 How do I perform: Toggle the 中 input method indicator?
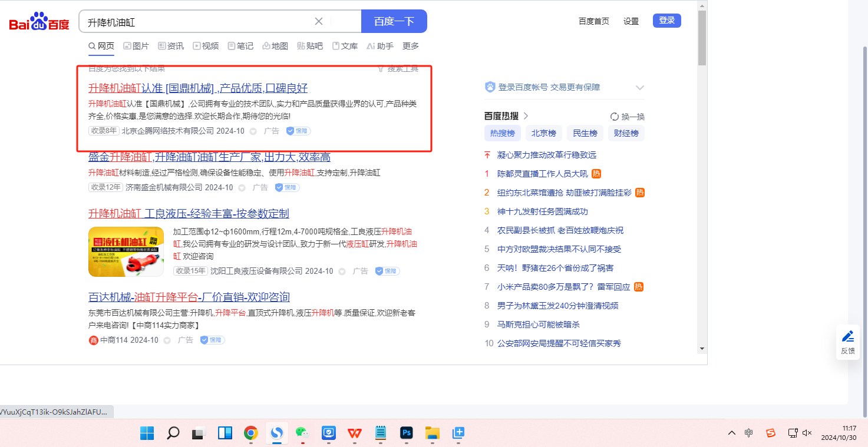click(x=748, y=433)
